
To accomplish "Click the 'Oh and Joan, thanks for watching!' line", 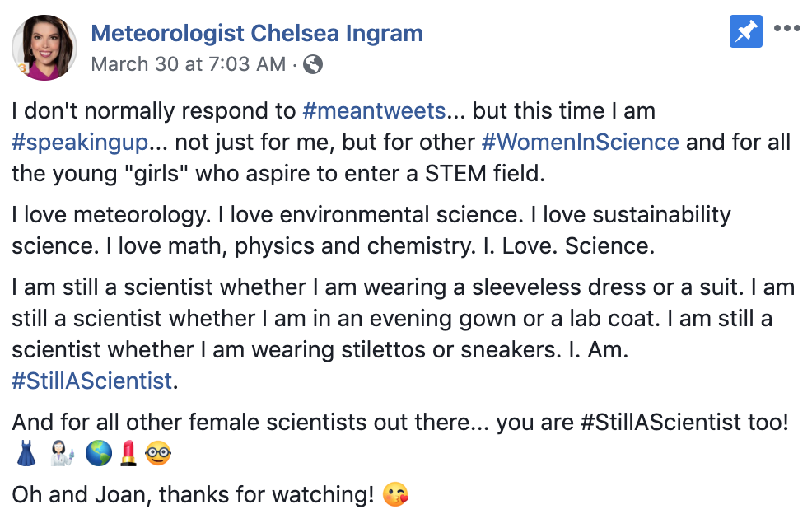I will pyautogui.click(x=193, y=495).
